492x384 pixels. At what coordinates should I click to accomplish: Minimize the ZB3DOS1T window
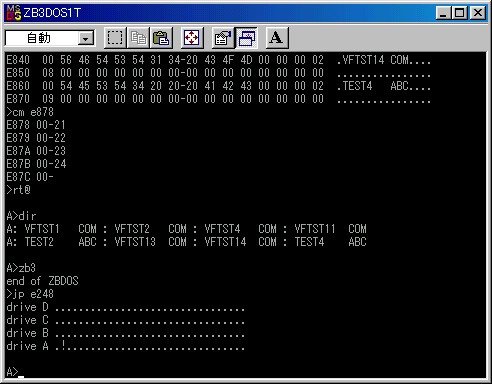pos(444,13)
